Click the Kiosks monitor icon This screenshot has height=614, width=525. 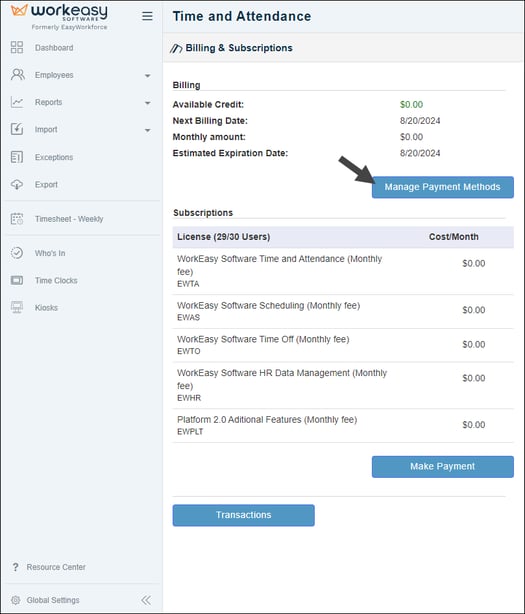[x=17, y=307]
